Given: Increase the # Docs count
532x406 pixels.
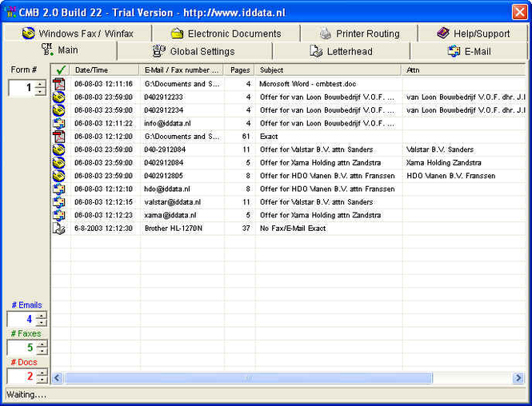Looking at the screenshot, I should [x=42, y=372].
